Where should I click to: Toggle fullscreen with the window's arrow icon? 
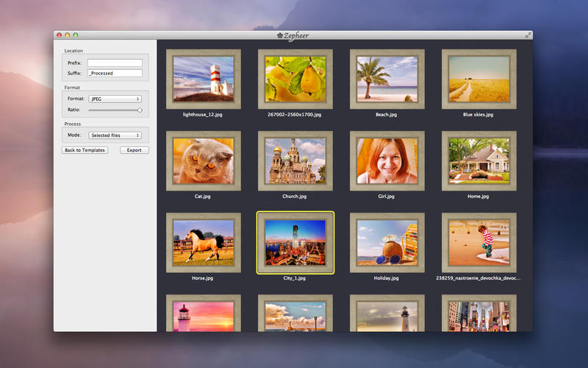pos(528,35)
